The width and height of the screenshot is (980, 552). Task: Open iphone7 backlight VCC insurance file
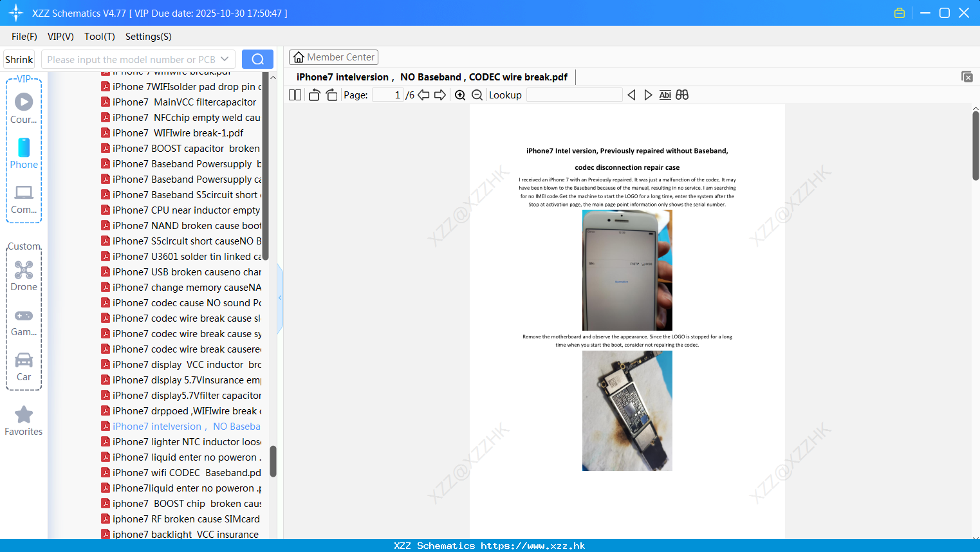pos(181,534)
